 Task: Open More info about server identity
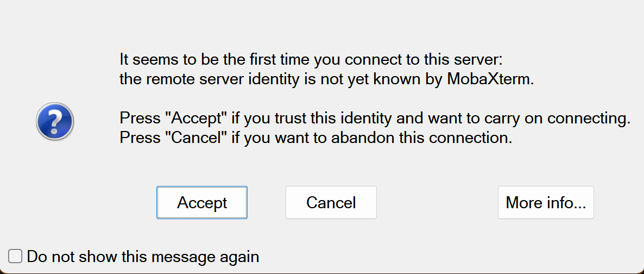[x=546, y=203]
